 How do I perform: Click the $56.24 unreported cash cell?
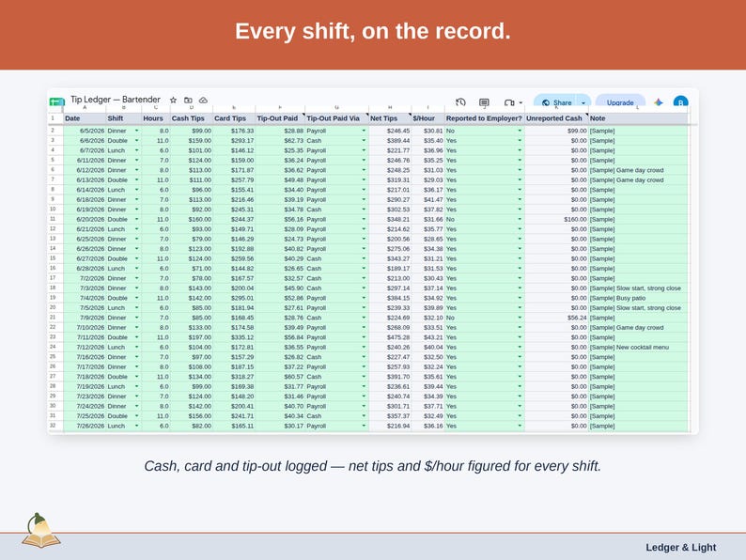tap(556, 318)
